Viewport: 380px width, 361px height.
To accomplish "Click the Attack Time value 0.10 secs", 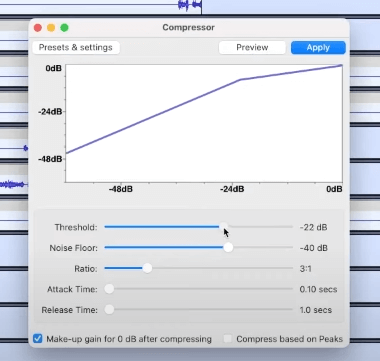I will [318, 289].
